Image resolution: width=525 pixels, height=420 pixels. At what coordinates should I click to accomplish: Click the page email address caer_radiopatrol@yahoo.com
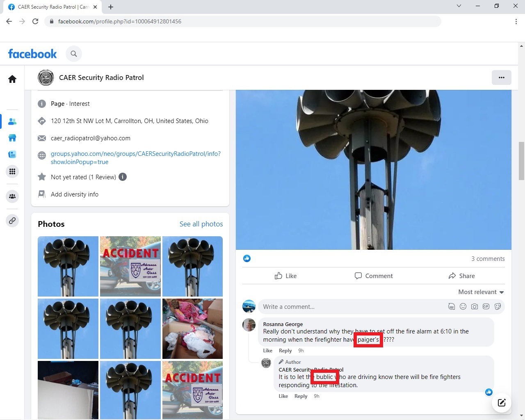(x=91, y=138)
